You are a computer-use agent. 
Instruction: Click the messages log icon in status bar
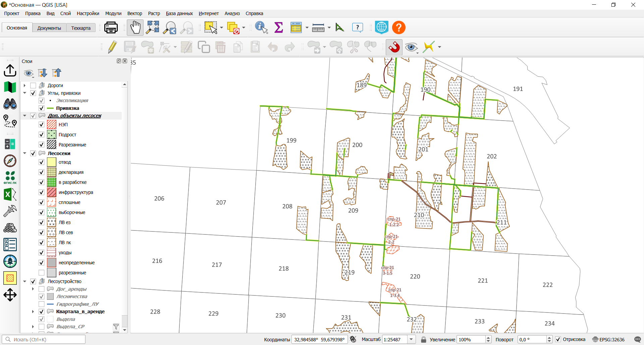coord(638,339)
